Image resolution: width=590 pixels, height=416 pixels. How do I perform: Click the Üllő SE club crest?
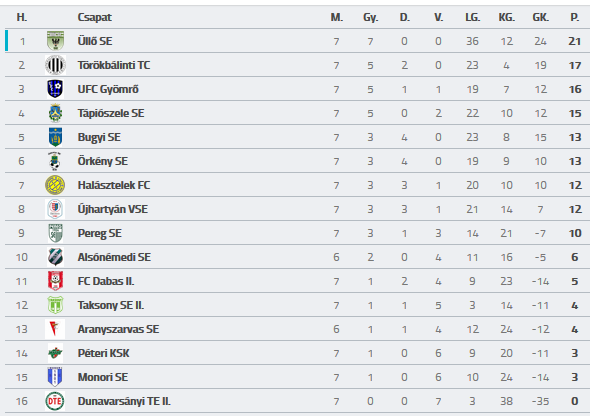pyautogui.click(x=55, y=41)
